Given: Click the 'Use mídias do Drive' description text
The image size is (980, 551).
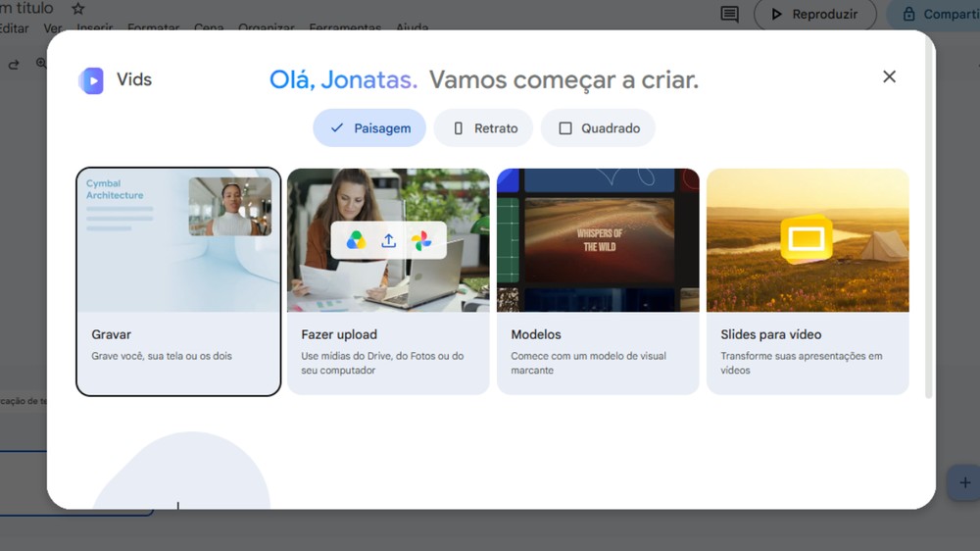Looking at the screenshot, I should pos(382,363).
